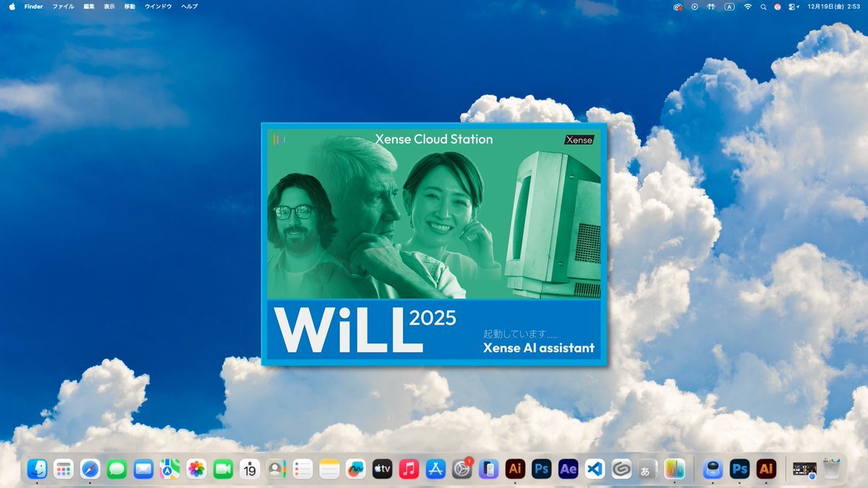
Task: Launch Music from the Dock
Action: [x=409, y=469]
